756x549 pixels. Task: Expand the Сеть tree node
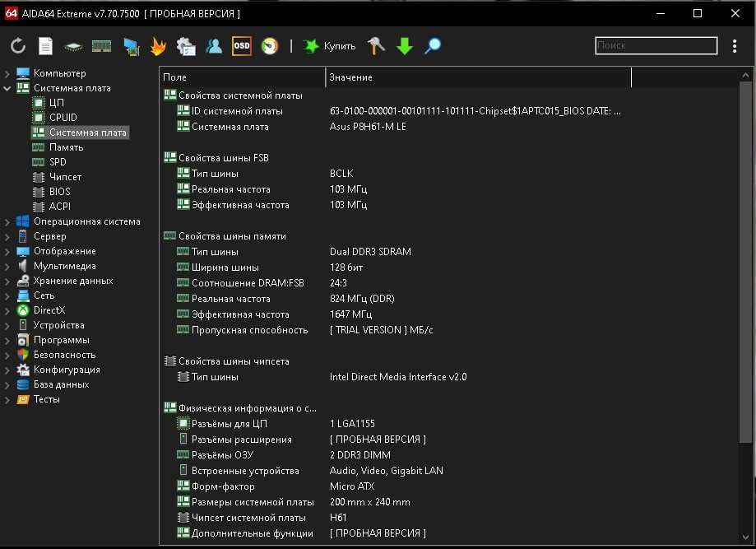(7, 296)
